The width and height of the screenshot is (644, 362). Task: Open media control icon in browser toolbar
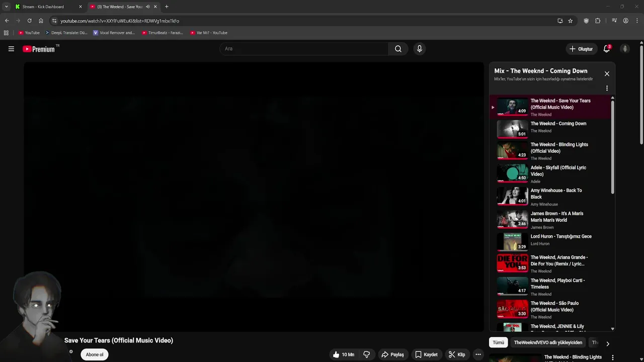[614, 21]
